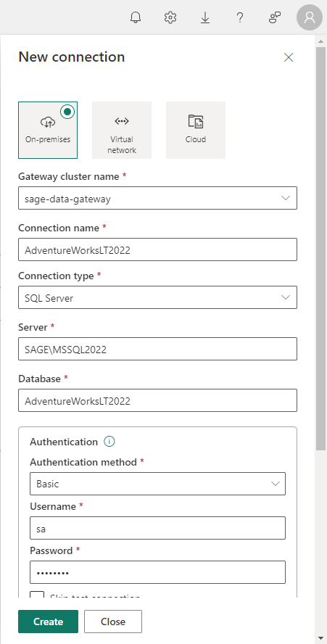The image size is (327, 644).
Task: Click into the Server field
Action: pyautogui.click(x=157, y=349)
